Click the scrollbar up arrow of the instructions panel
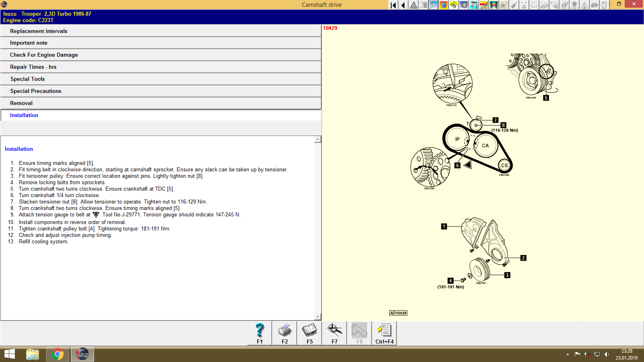644x362 pixels. 318,139
